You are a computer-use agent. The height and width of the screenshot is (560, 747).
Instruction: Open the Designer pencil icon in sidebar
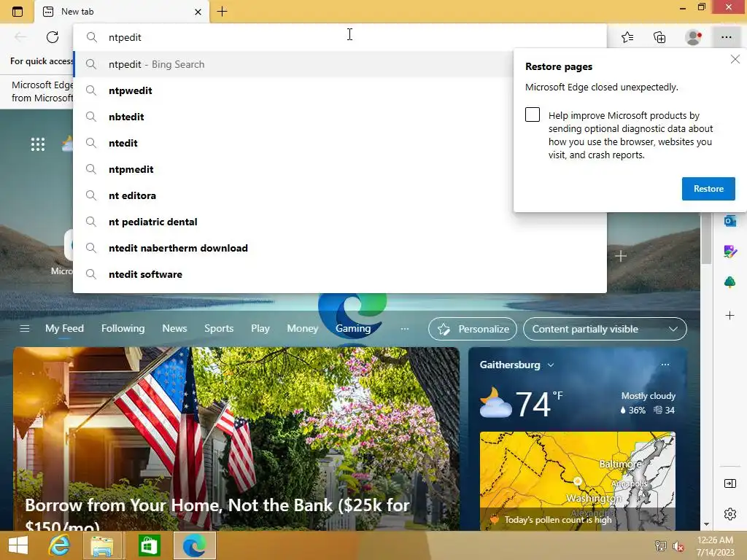coord(729,252)
